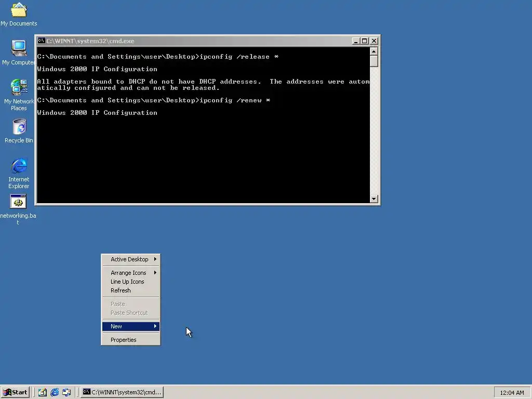Click the greyed-out Paste Shortcut entry
Viewport: 532px width, 399px height.
[130, 313]
